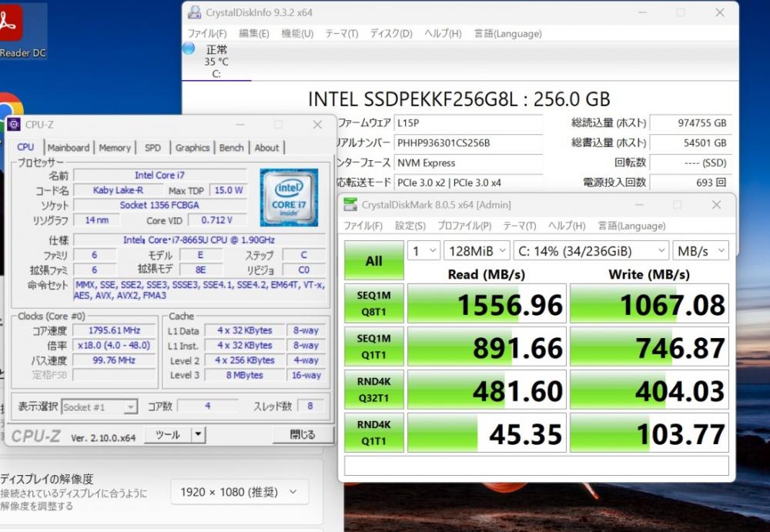
Task: Open プロファイル(P) menu in CrystalDiskMark
Action: (x=464, y=226)
